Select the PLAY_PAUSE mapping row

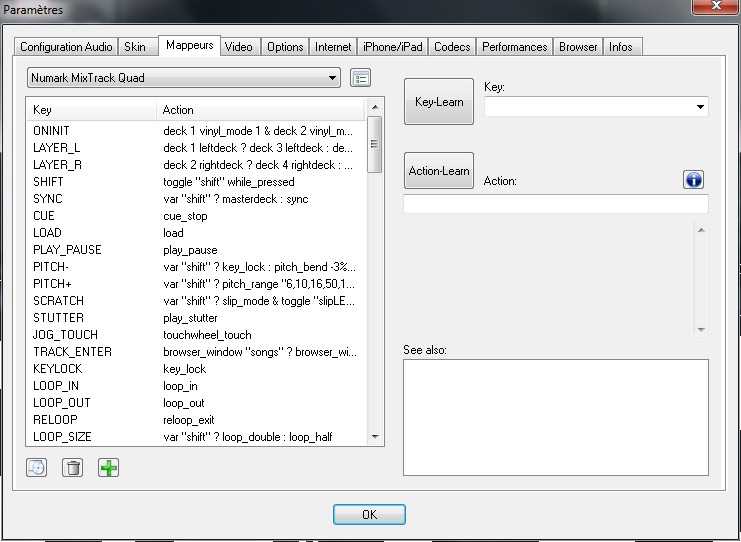[68, 250]
